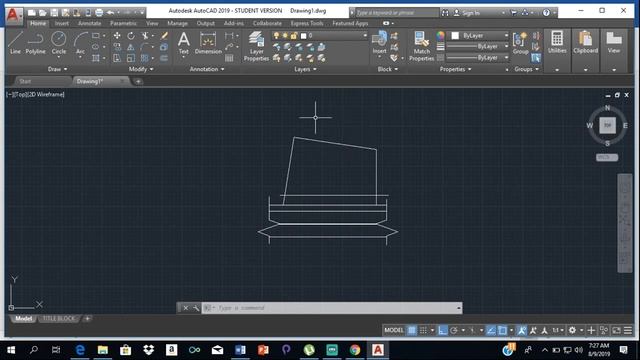Choose the Move tool in Modify panel
The width and height of the screenshot is (640, 360).
click(117, 36)
